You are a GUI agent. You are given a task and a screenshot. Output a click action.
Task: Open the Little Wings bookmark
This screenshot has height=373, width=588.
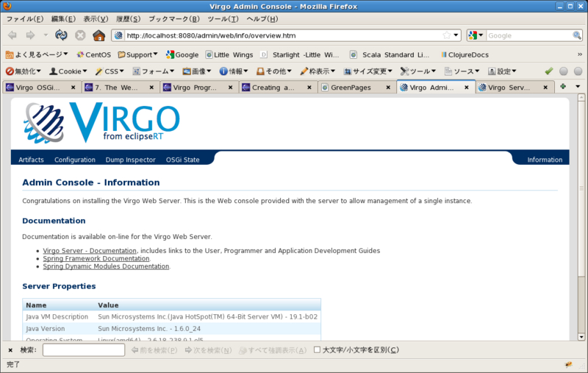[x=229, y=54]
